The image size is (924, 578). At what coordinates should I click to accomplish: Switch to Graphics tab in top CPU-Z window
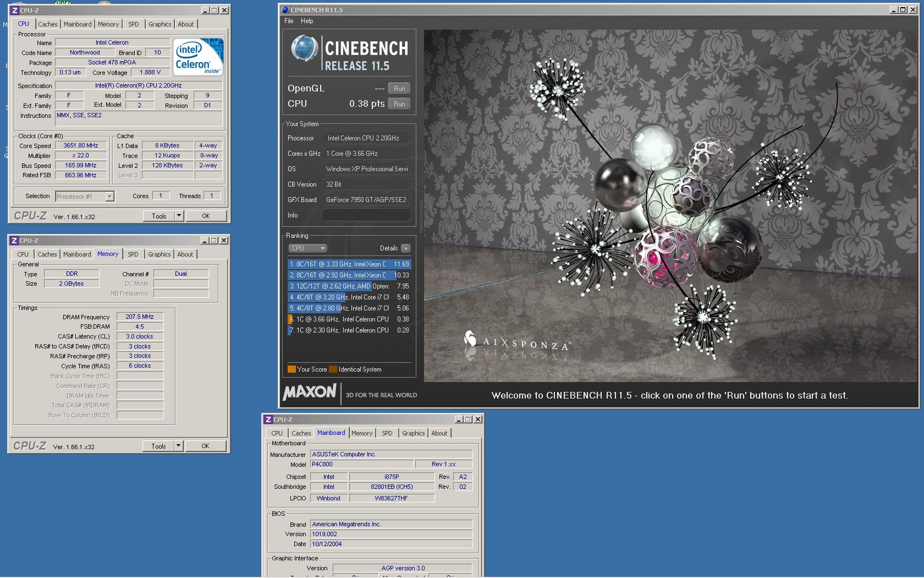(x=160, y=24)
